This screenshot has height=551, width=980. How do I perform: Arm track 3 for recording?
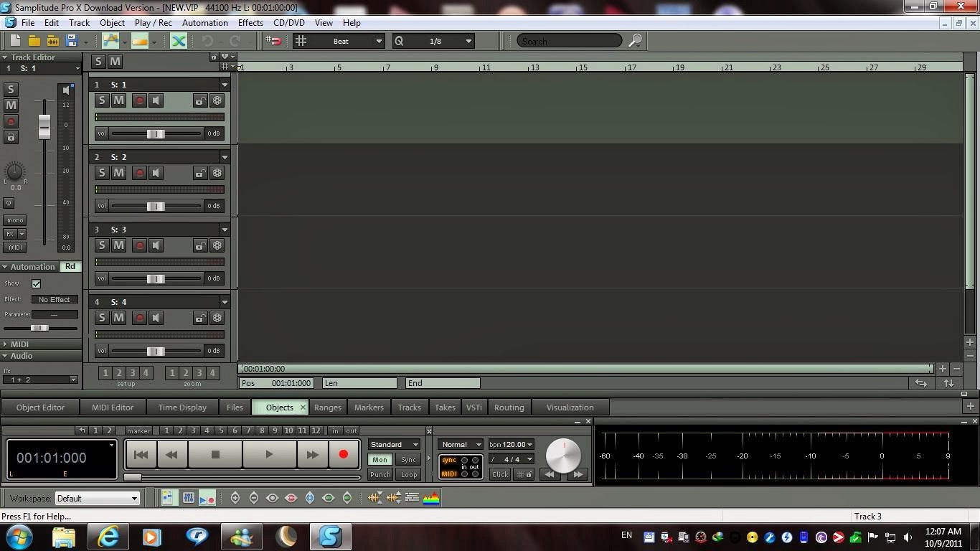139,245
